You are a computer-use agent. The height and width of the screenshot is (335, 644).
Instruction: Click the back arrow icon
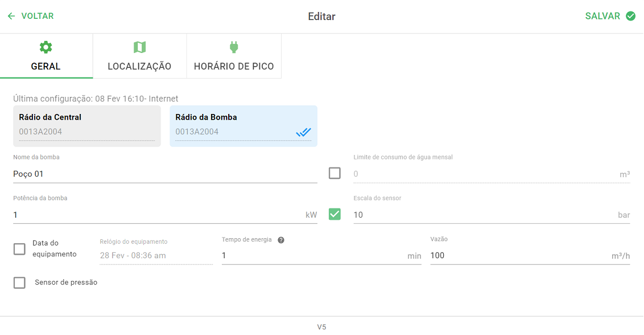pyautogui.click(x=11, y=16)
